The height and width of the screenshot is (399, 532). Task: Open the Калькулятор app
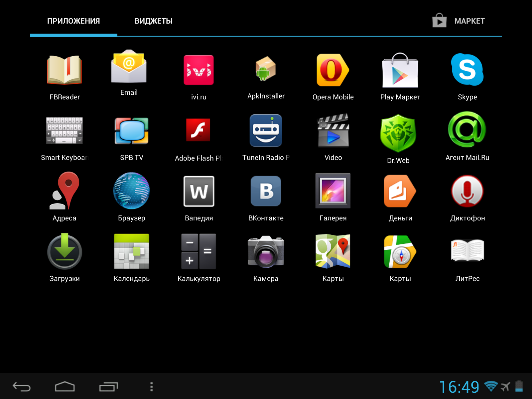click(199, 252)
